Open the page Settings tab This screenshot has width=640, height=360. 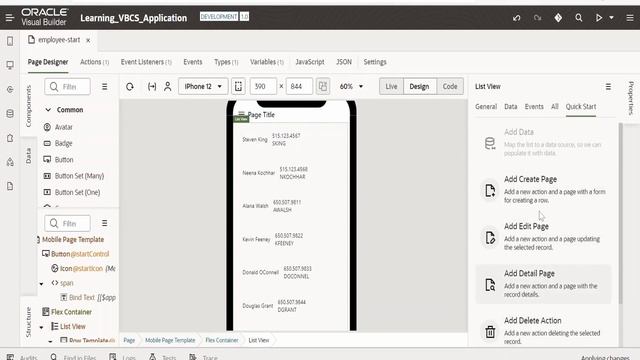375,62
